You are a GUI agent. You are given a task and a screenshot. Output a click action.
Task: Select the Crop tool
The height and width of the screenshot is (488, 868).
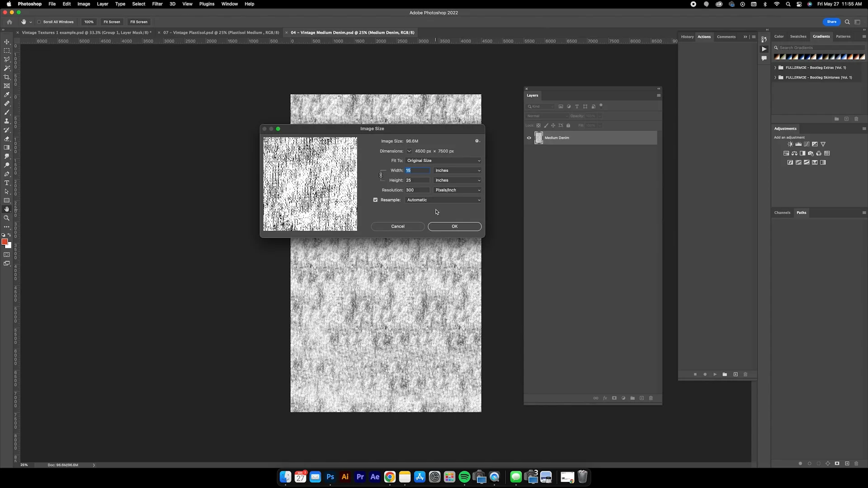point(7,77)
